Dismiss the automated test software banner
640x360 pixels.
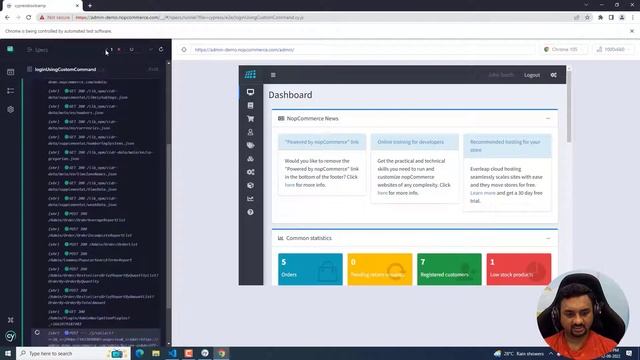[x=632, y=31]
